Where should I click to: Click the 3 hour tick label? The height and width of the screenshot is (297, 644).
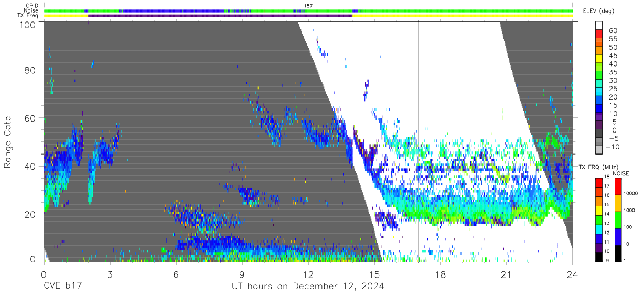coord(110,274)
